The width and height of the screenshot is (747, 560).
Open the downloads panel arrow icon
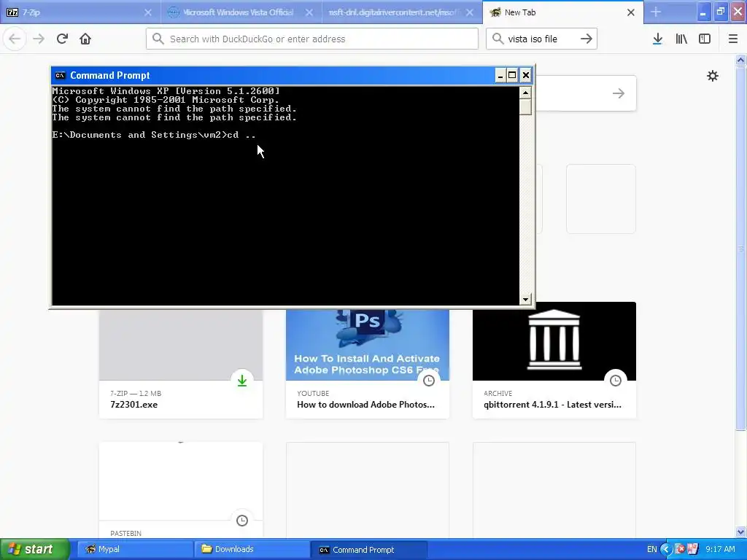click(x=657, y=39)
